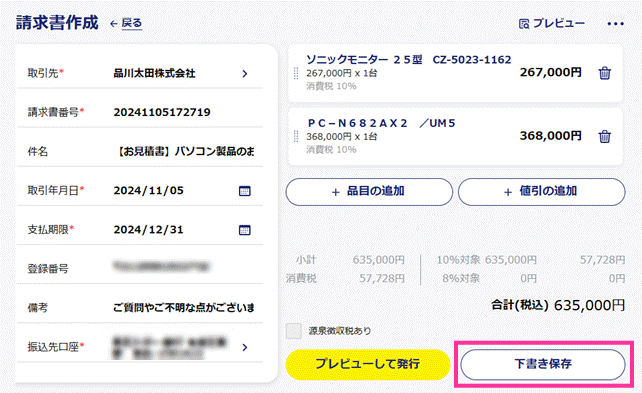This screenshot has width=642, height=393.
Task: Open calendar for 支払期限 date
Action: (x=244, y=230)
